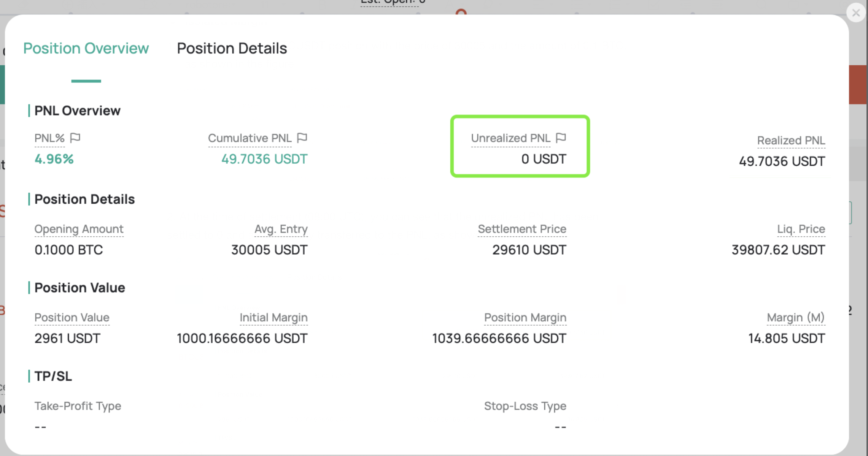Click the Opening Amount label
The width and height of the screenshot is (868, 456).
(x=79, y=229)
